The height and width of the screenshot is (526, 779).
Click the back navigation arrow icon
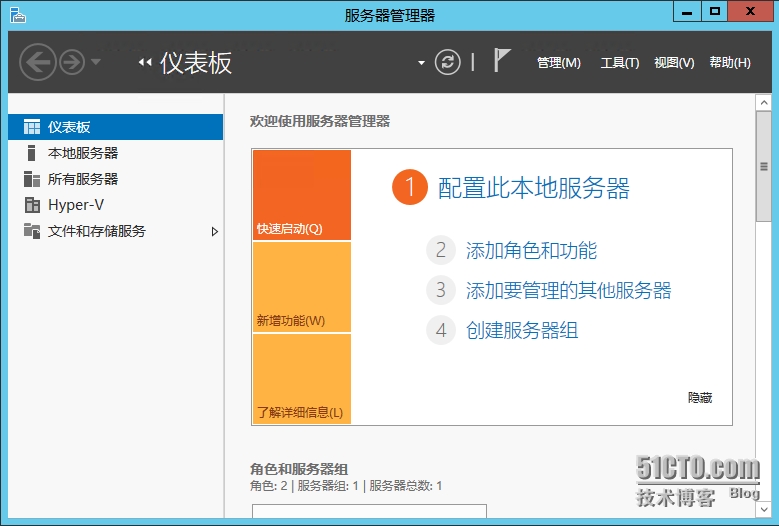click(38, 63)
